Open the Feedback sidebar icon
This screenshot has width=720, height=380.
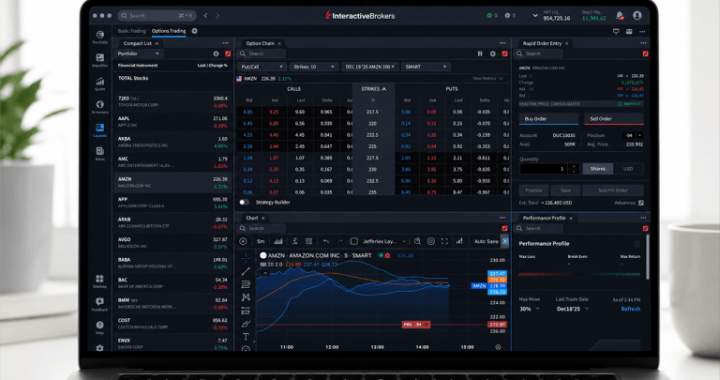(100, 304)
